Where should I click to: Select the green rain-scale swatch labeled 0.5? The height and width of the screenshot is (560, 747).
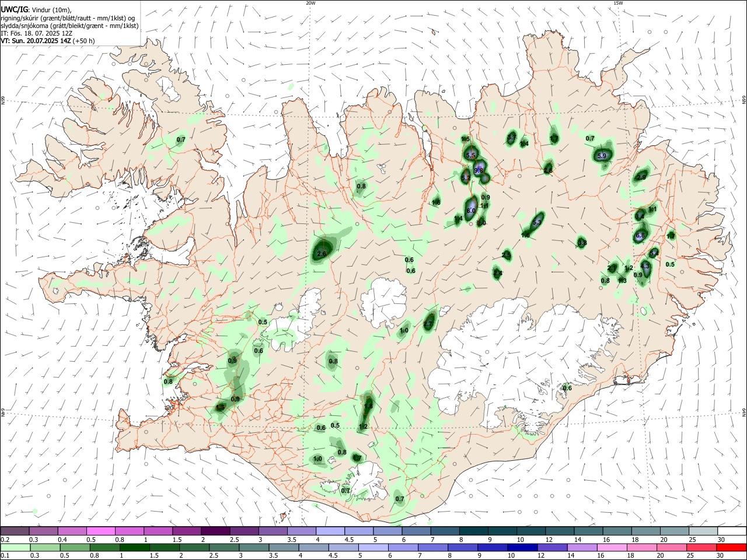pyautogui.click(x=75, y=547)
